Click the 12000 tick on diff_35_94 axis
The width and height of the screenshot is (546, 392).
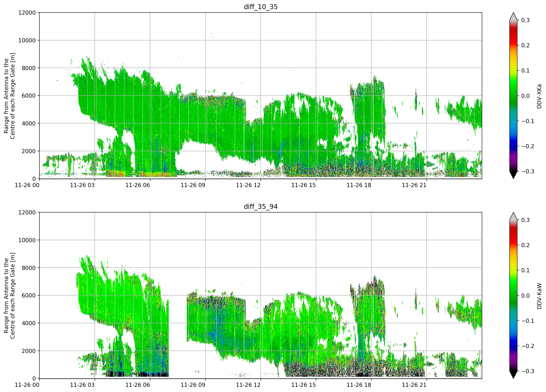click(x=27, y=212)
